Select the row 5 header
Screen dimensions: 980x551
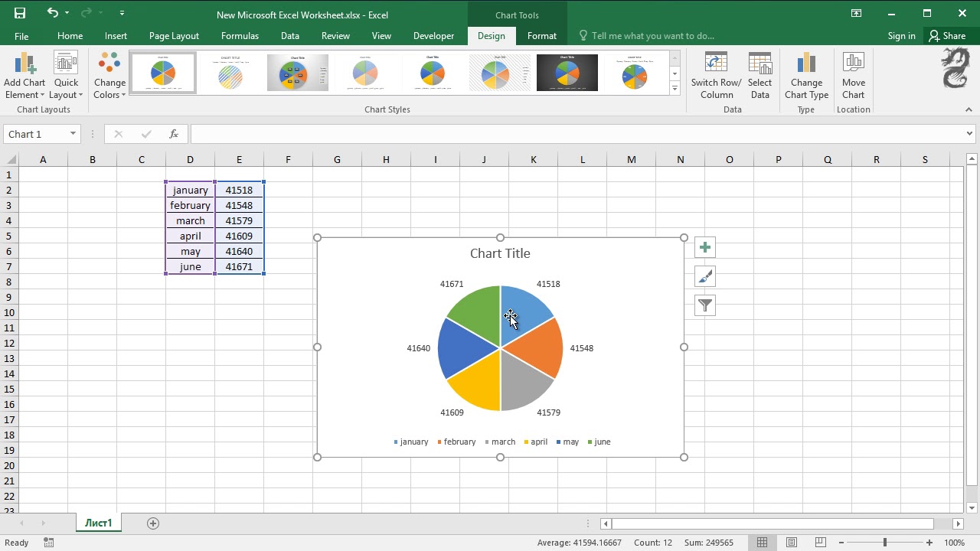(9, 236)
